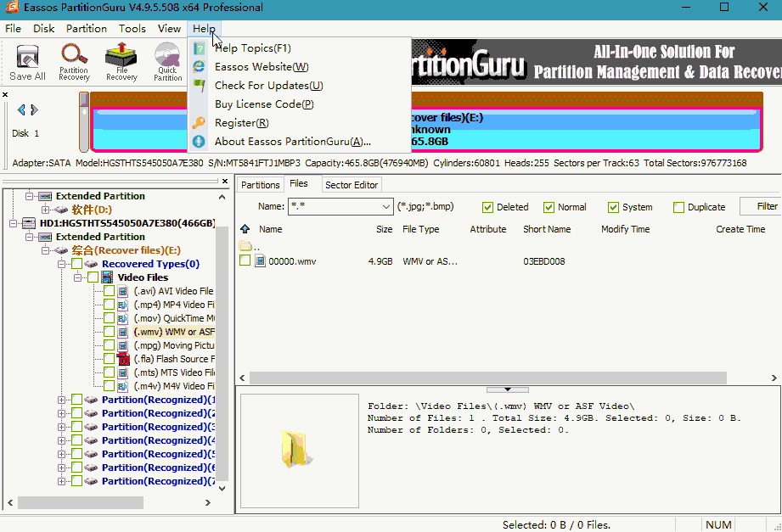782x532 pixels.
Task: Click the go-up arrow icon beside Name column
Action: [x=245, y=229]
